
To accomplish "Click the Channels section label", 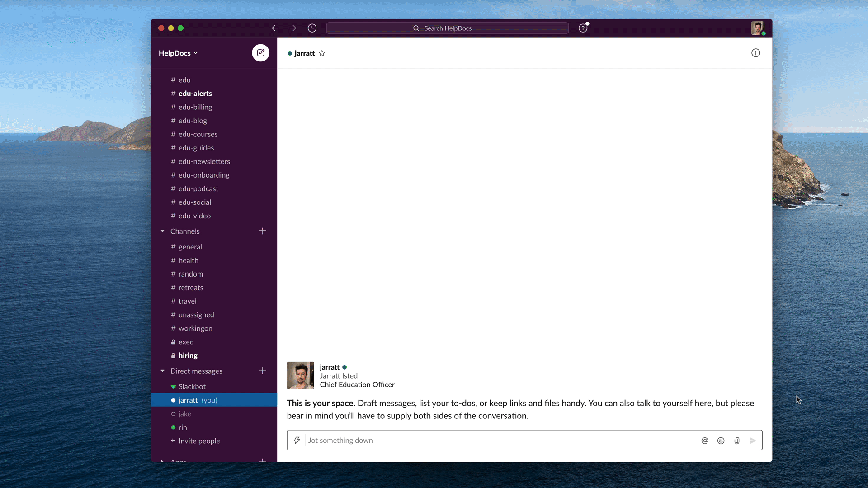I will [185, 231].
